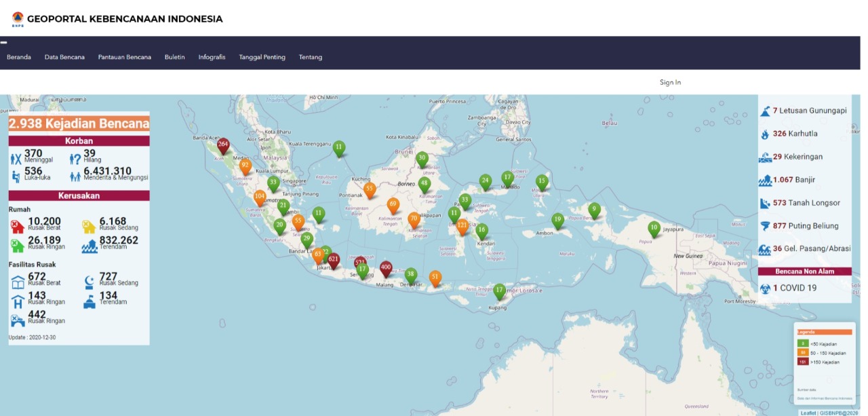
Task: Click the orange 69 marker on Kalimantan
Action: (393, 204)
